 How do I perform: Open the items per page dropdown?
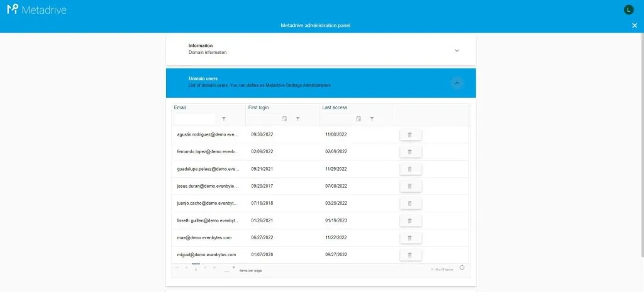(x=234, y=268)
